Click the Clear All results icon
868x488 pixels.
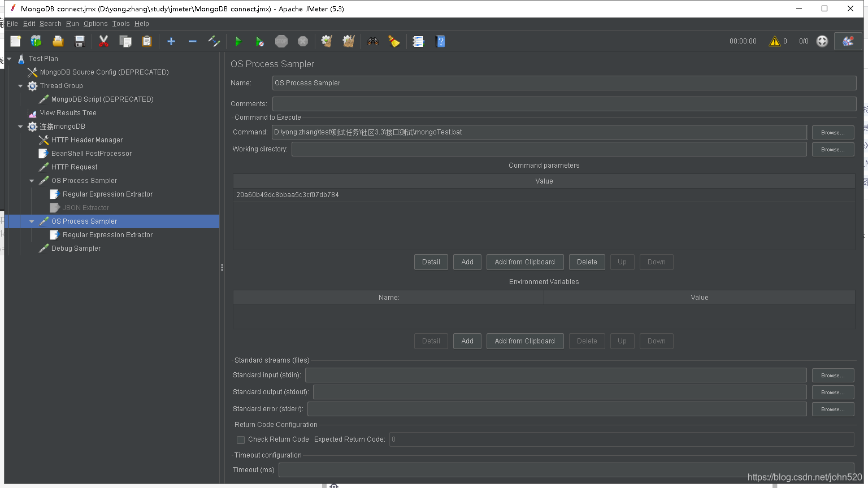click(x=349, y=41)
